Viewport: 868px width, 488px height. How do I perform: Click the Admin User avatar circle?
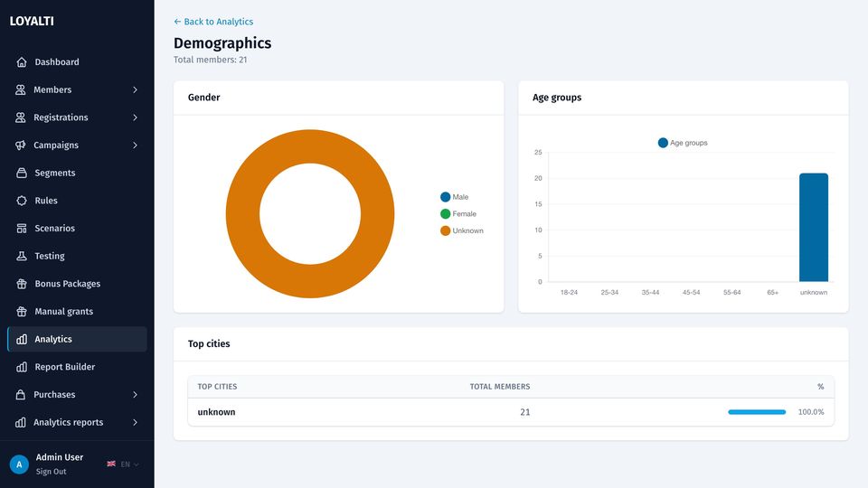(19, 465)
